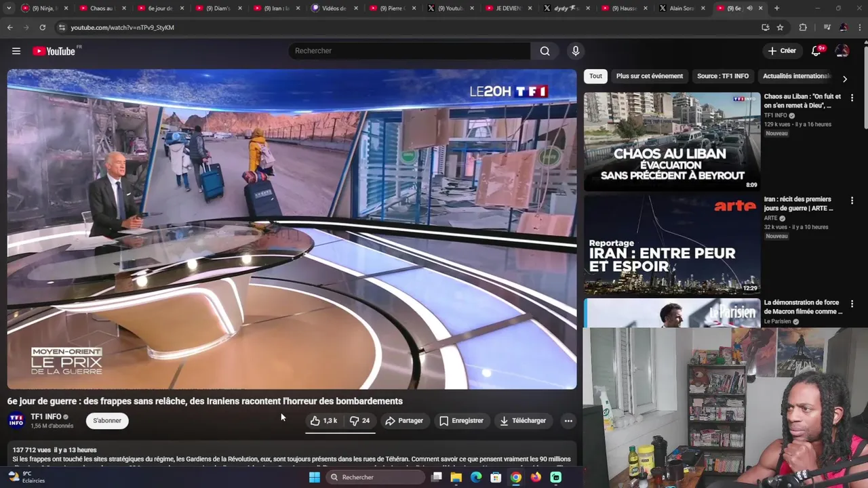Go back in Chrome navigation
Screen dimensions: 868x488
[x=9, y=27]
